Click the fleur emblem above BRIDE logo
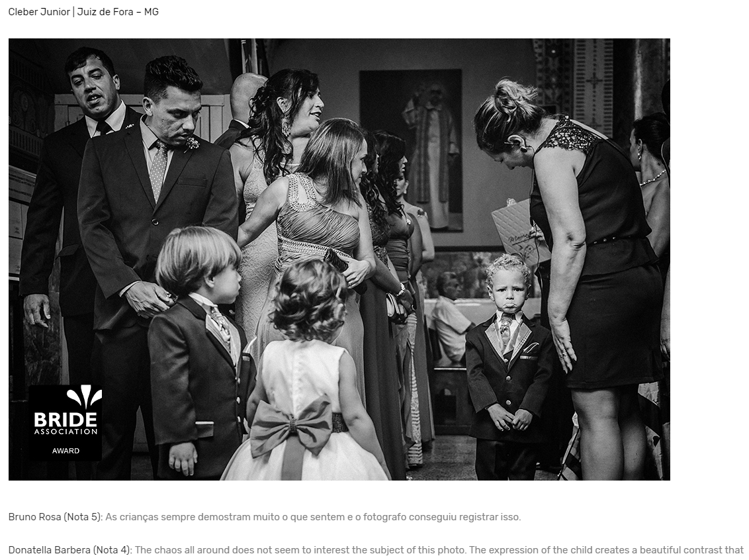The height and width of the screenshot is (560, 749). 84,397
